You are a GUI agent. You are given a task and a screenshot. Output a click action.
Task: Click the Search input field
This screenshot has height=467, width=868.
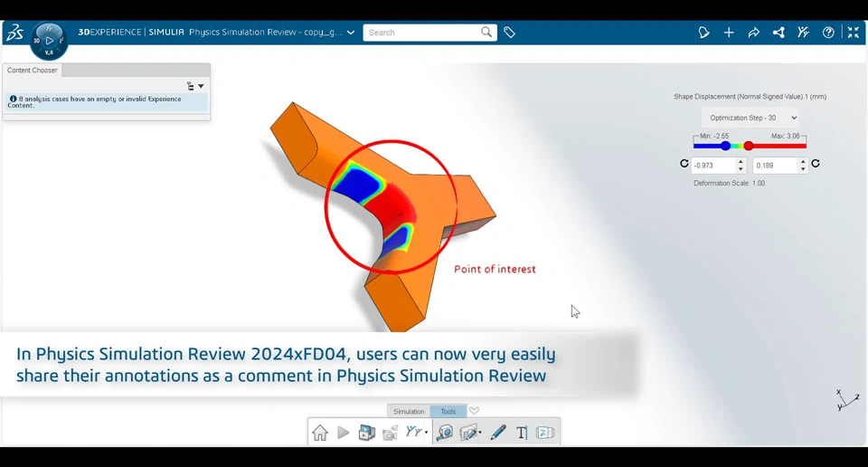pyautogui.click(x=423, y=33)
